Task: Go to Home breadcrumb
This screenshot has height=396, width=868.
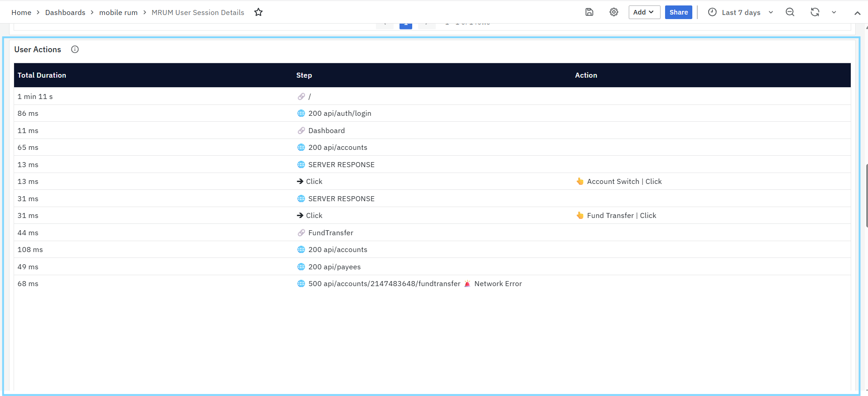Action: point(21,13)
